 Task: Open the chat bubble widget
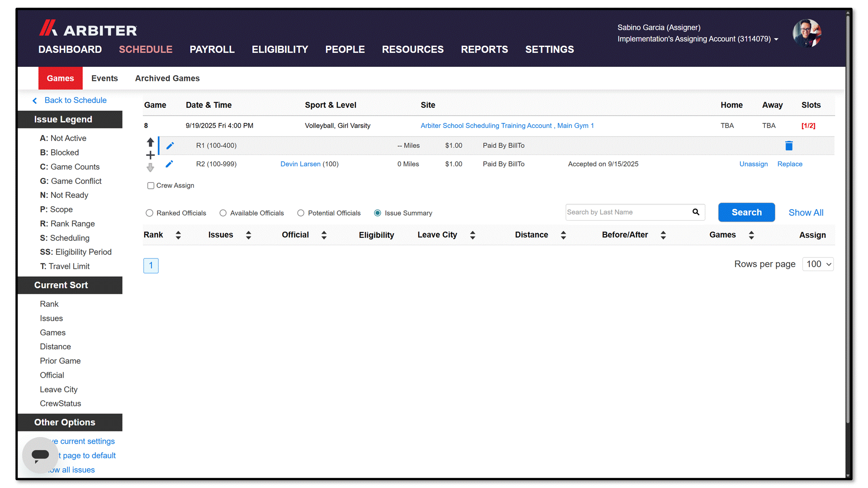(x=40, y=455)
